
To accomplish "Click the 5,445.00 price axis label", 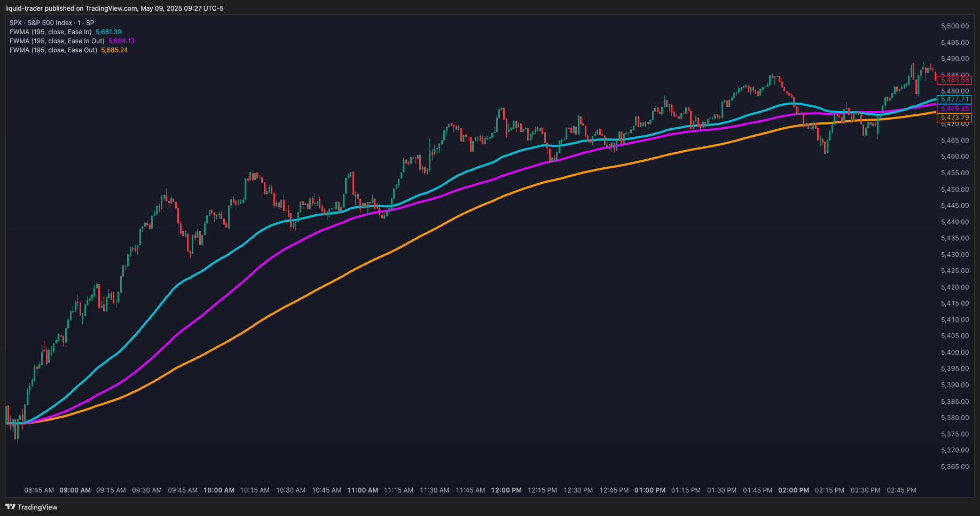I will 955,206.
